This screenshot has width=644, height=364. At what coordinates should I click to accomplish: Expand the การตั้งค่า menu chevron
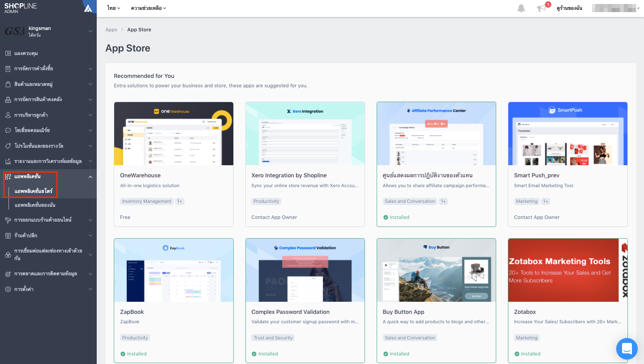pos(90,289)
